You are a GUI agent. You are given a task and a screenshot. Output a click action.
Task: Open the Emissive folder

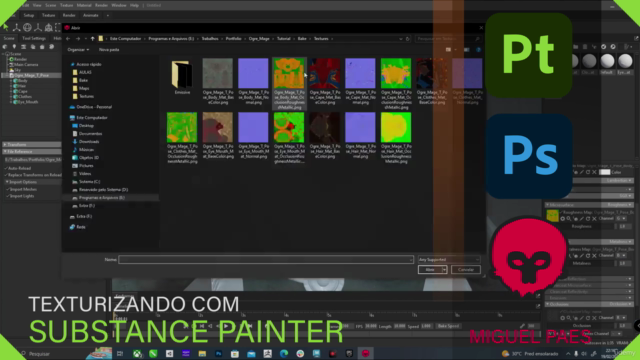[182, 78]
